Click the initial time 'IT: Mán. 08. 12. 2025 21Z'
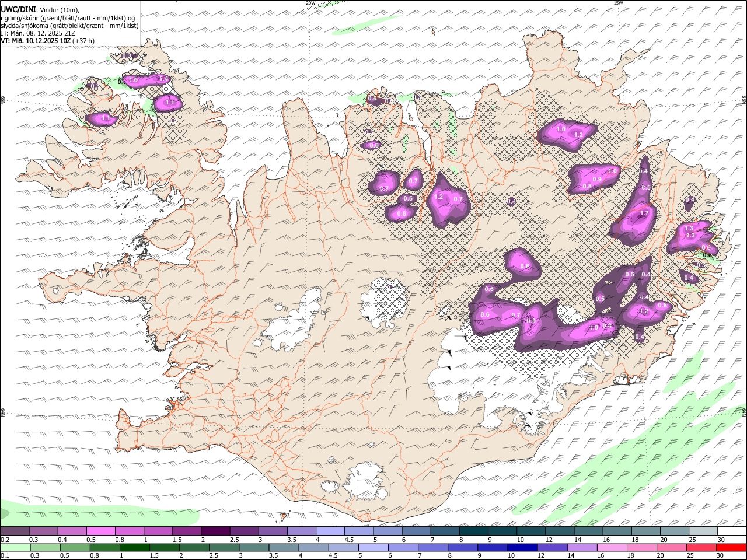Screen dimensions: 747x560 tap(37, 33)
